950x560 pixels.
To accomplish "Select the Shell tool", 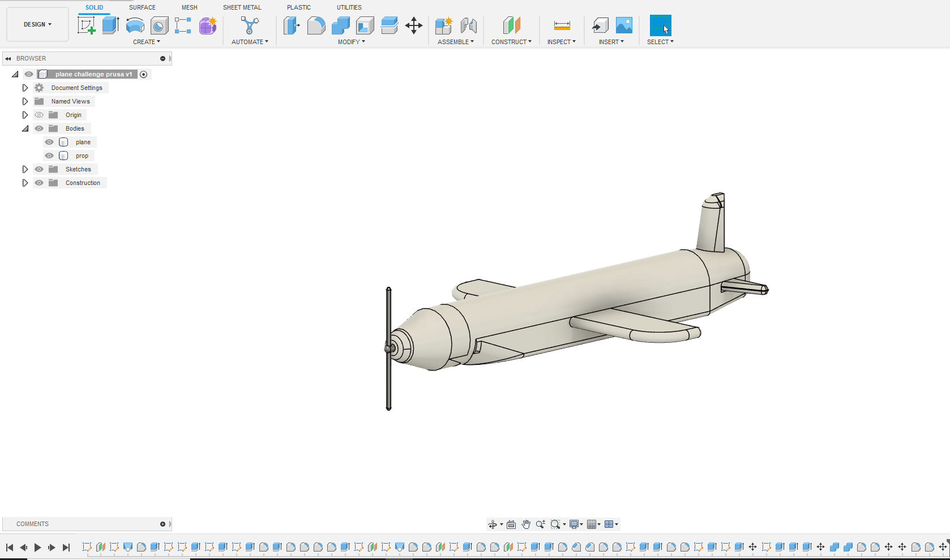I will click(x=365, y=25).
